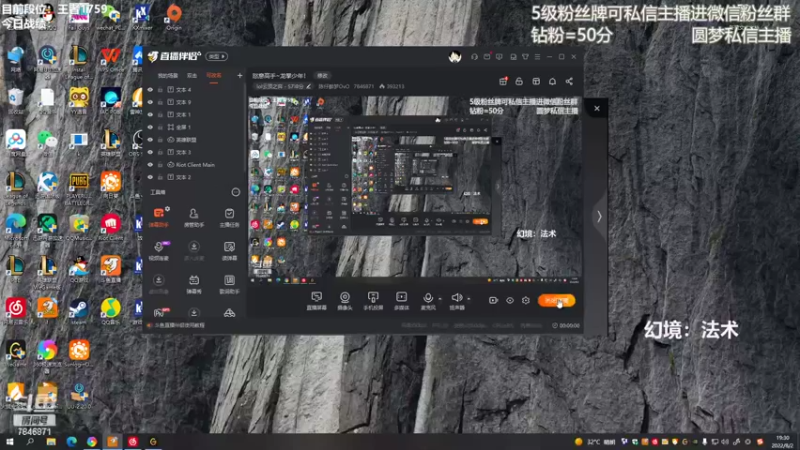
Task: Hide the 文本 2 layer
Action: tap(150, 177)
